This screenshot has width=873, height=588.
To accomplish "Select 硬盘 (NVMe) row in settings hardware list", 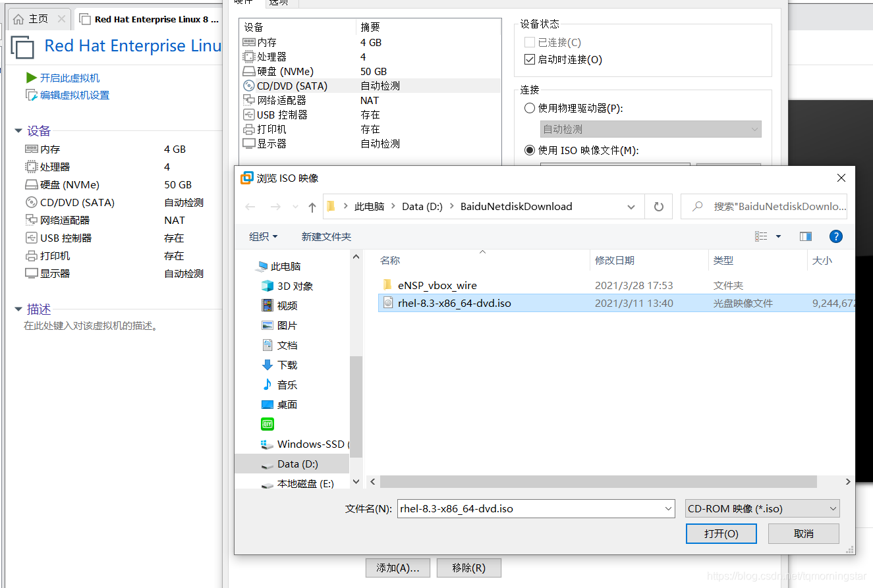I will [370, 71].
